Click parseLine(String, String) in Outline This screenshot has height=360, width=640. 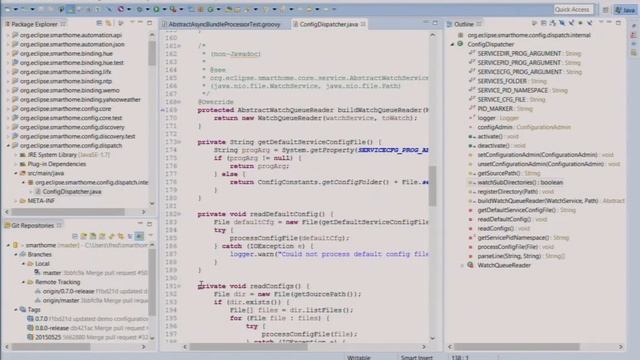click(509, 256)
